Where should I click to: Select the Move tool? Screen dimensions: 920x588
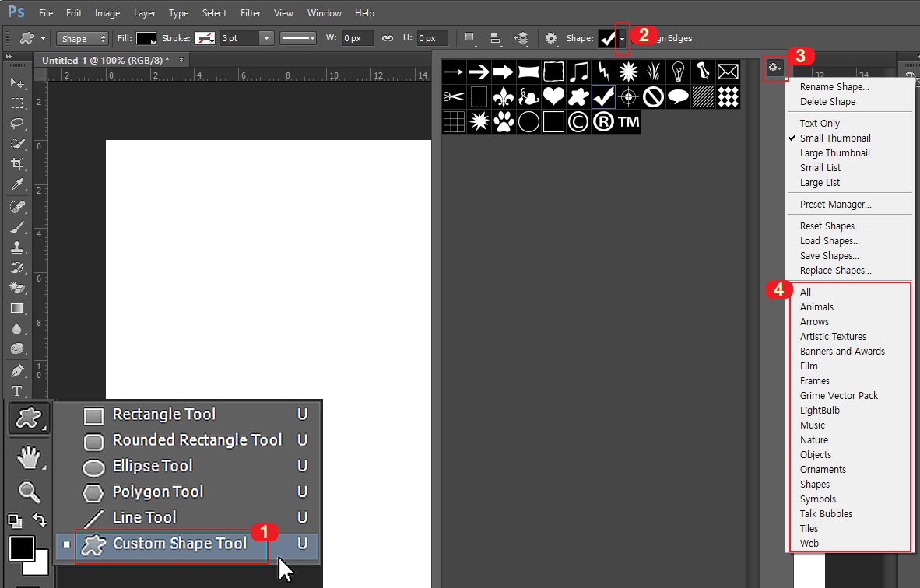coord(17,83)
